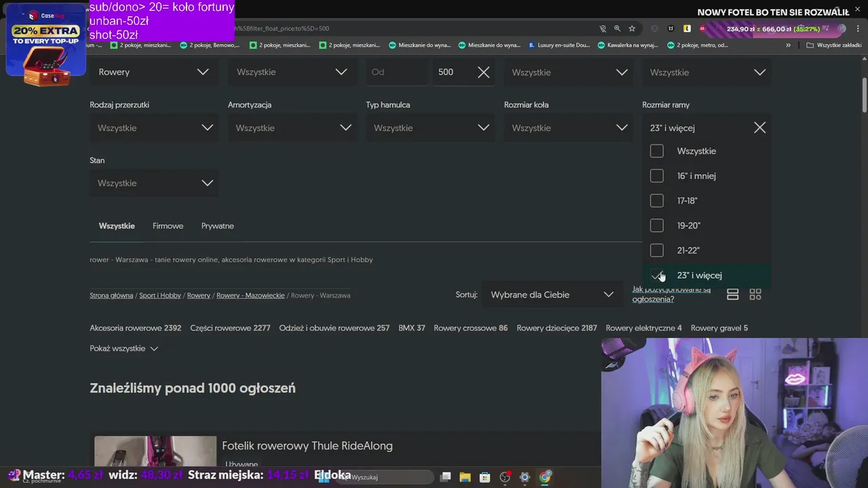
Task: Open Task View in the taskbar
Action: coord(446,477)
